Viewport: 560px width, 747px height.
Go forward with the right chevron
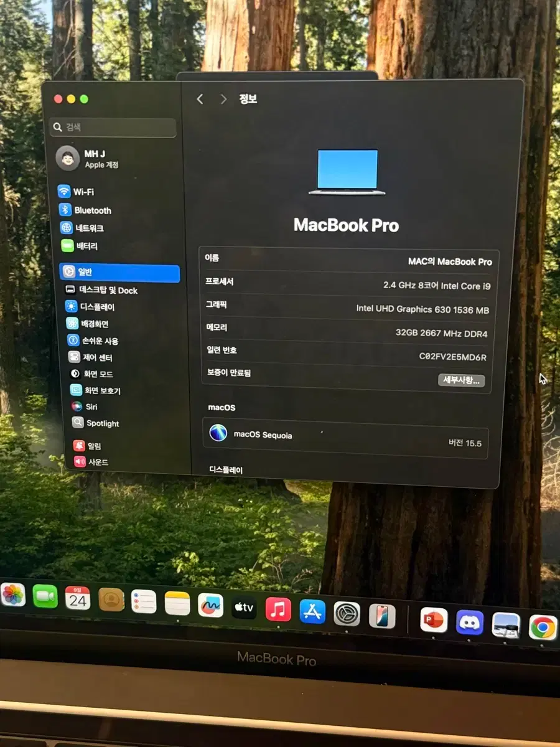[223, 99]
